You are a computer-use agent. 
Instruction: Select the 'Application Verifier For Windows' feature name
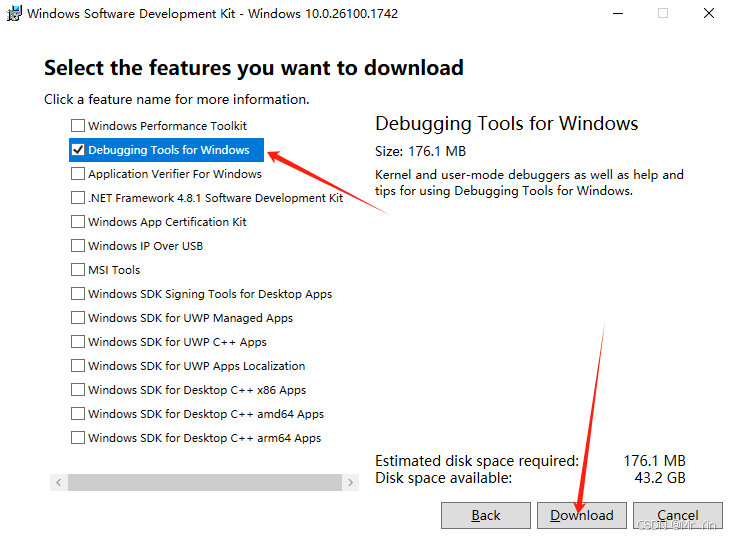point(175,174)
